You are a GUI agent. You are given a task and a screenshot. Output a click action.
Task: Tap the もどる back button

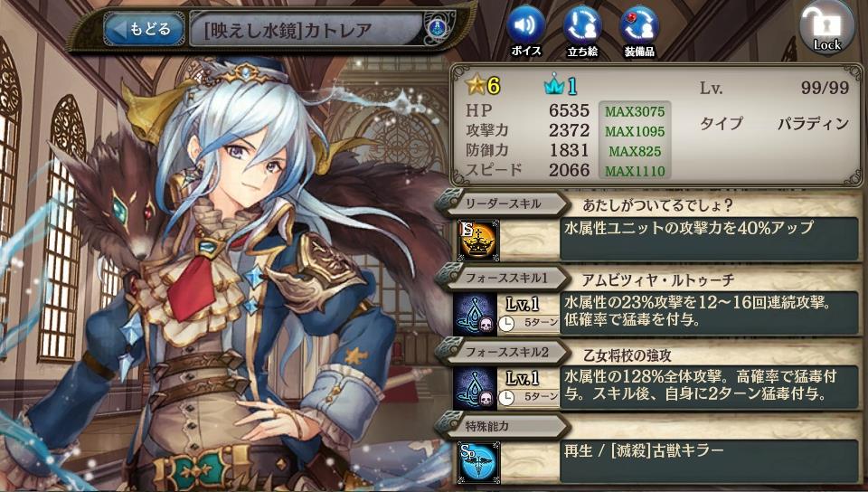tap(144, 29)
